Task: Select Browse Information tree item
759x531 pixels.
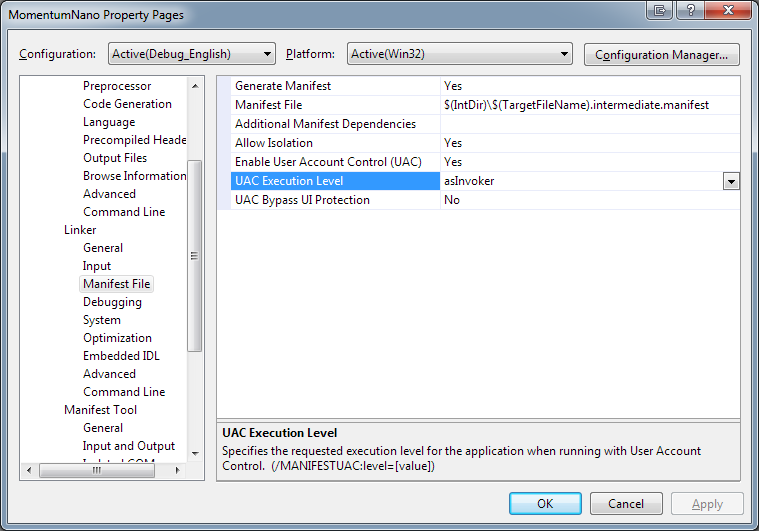Action: [x=135, y=176]
